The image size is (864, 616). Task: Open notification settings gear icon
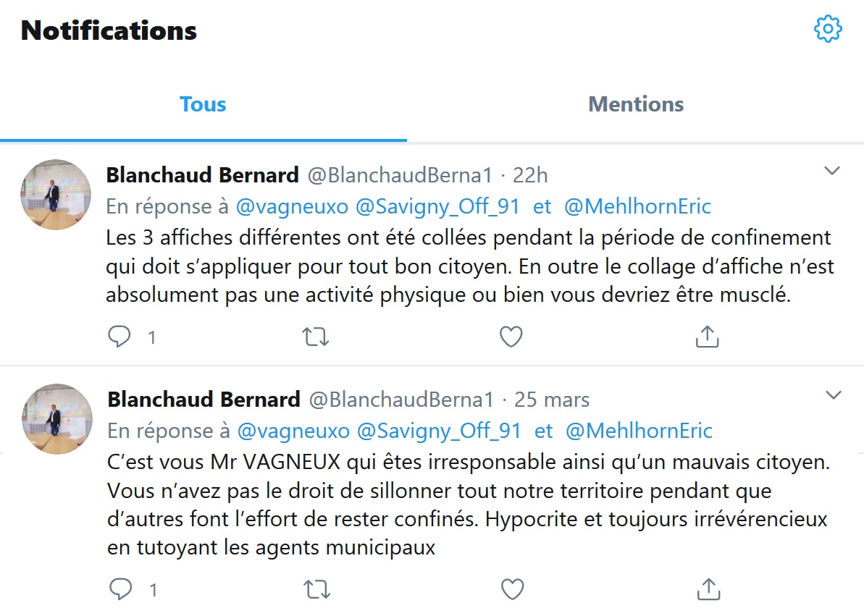(x=828, y=29)
